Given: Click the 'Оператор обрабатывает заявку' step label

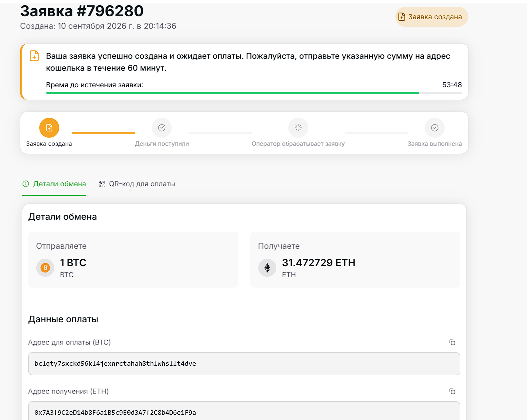Looking at the screenshot, I should (298, 144).
